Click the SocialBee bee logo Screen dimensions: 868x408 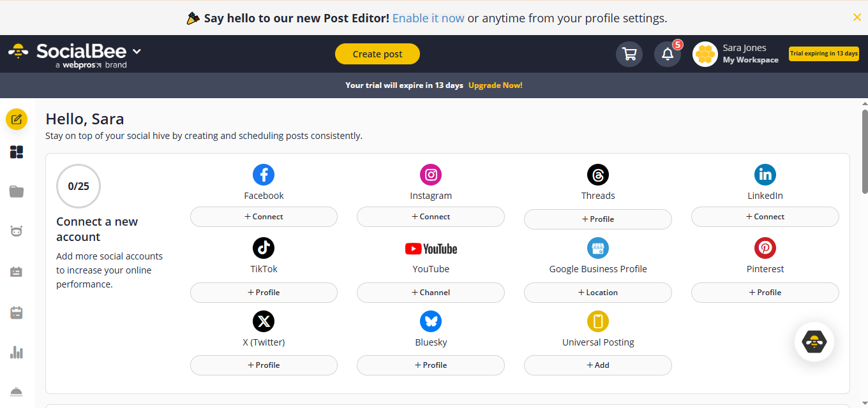coord(18,51)
